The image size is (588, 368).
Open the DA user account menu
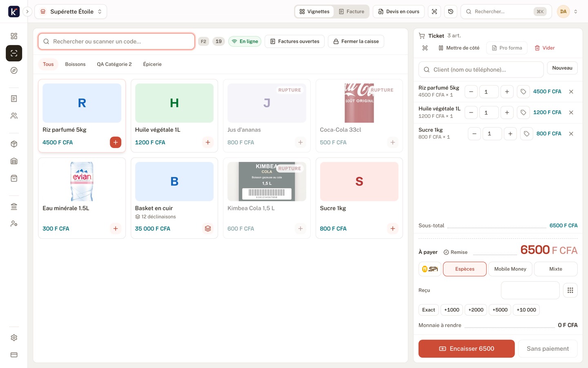568,11
